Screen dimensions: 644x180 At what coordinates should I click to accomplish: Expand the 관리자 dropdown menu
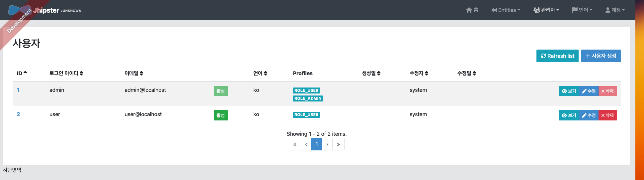pyautogui.click(x=546, y=10)
